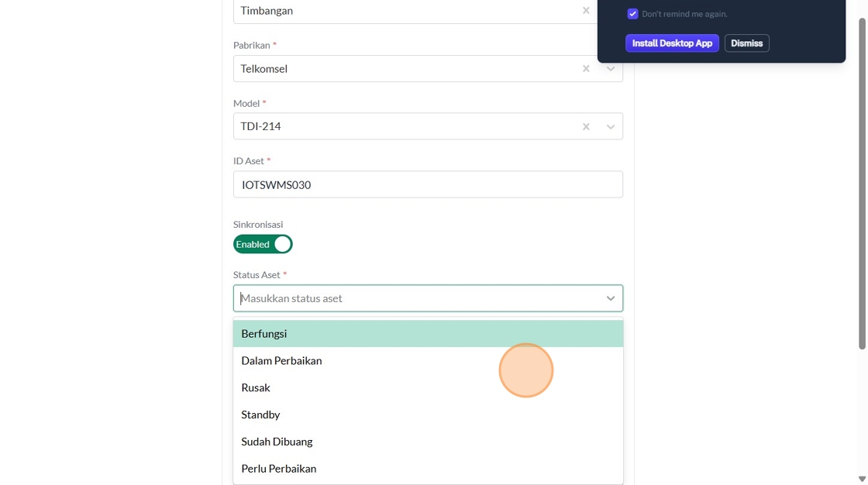Clear the Telkomsel Pabrikan selection
868x485 pixels.
point(586,69)
